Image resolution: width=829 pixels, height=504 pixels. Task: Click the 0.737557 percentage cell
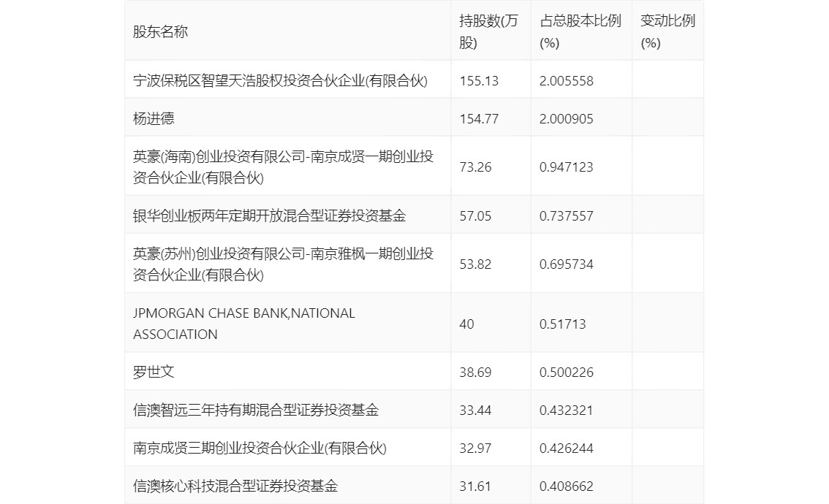click(x=567, y=216)
